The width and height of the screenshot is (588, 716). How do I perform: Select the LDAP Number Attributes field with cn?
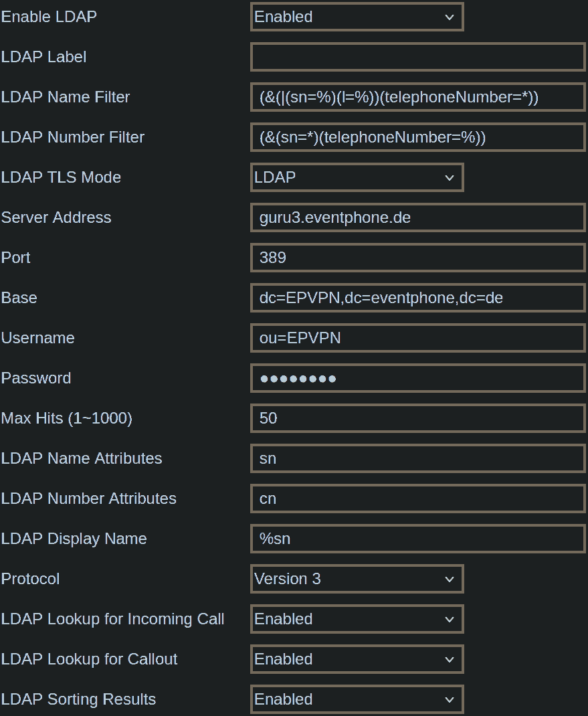point(418,499)
